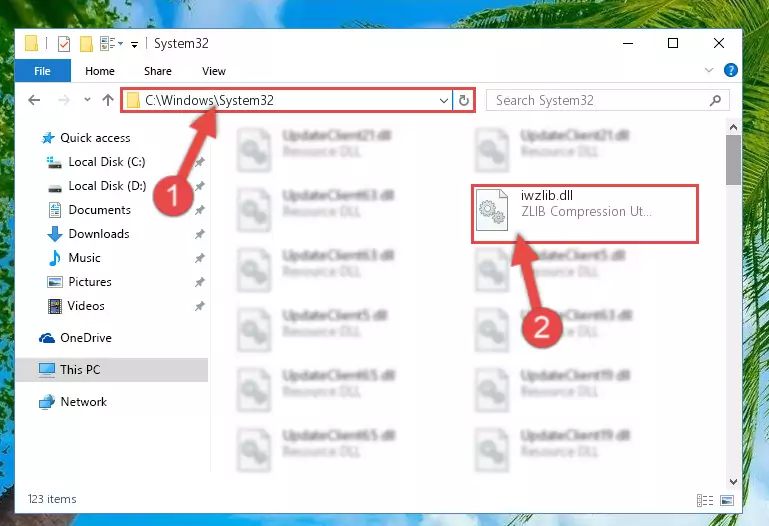Maximize the System32 window
769x526 pixels.
(673, 43)
